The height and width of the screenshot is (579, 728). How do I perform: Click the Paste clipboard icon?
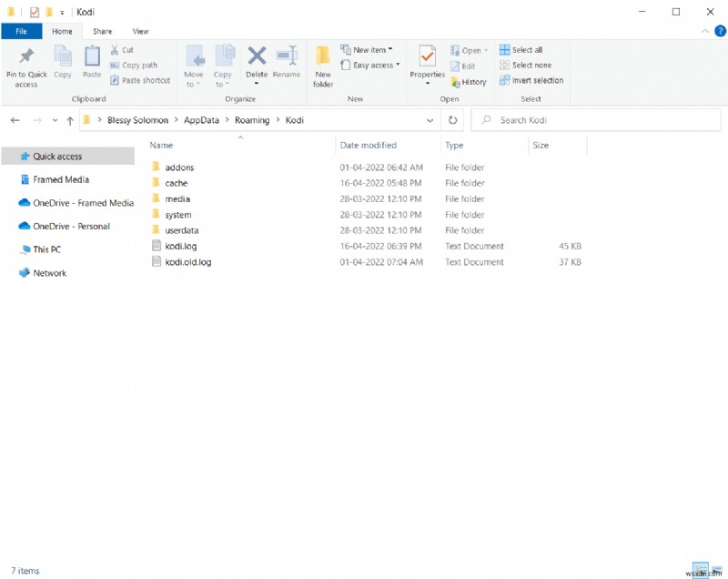pos(92,62)
